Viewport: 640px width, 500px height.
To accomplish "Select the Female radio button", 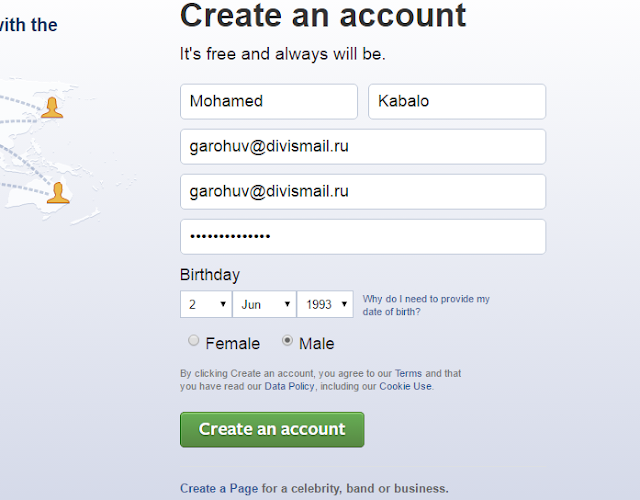I will 194,341.
